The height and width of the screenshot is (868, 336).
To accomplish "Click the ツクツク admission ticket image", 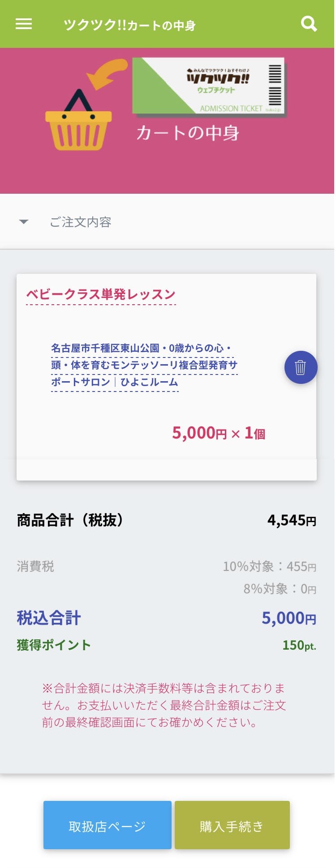I will point(209,86).
